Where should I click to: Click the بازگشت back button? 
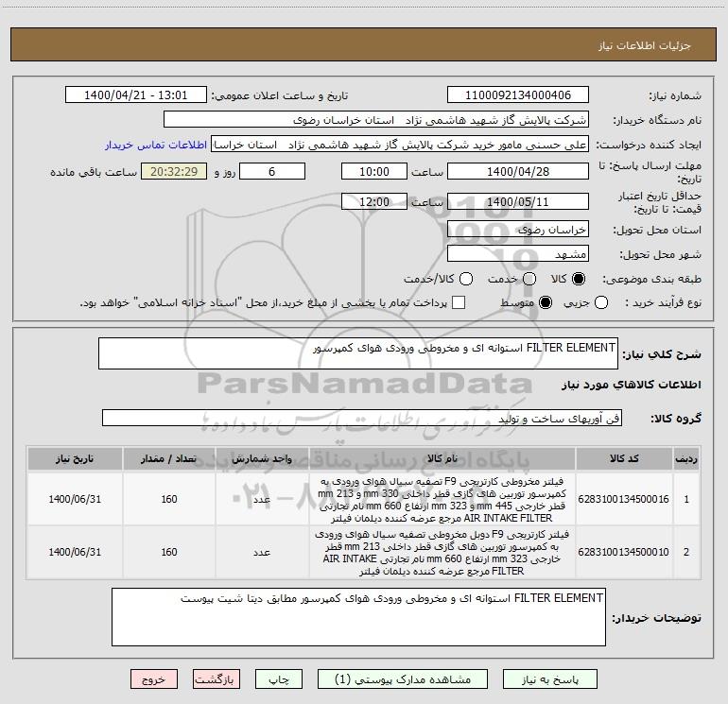217,679
